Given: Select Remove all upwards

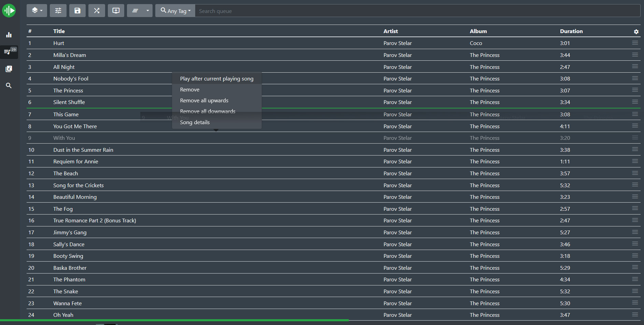Looking at the screenshot, I should (217, 101).
